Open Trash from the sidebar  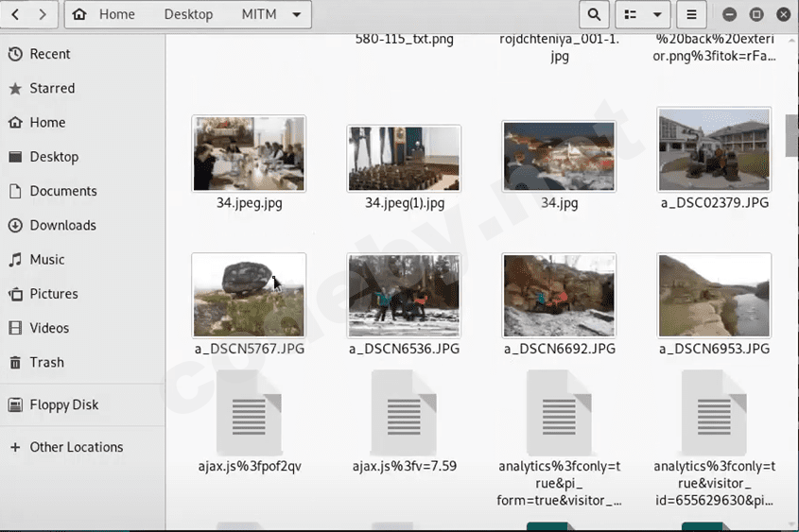pyautogui.click(x=46, y=362)
